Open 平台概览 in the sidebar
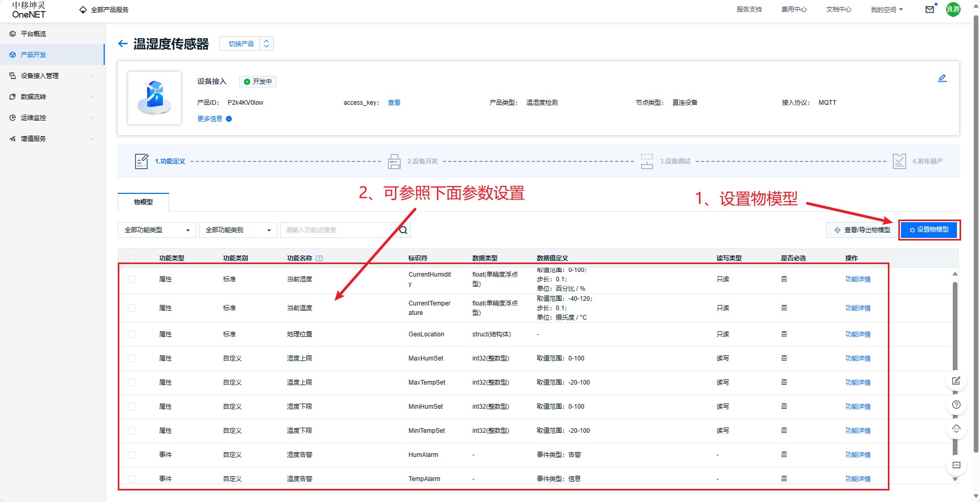The height and width of the screenshot is (502, 980). (34, 34)
